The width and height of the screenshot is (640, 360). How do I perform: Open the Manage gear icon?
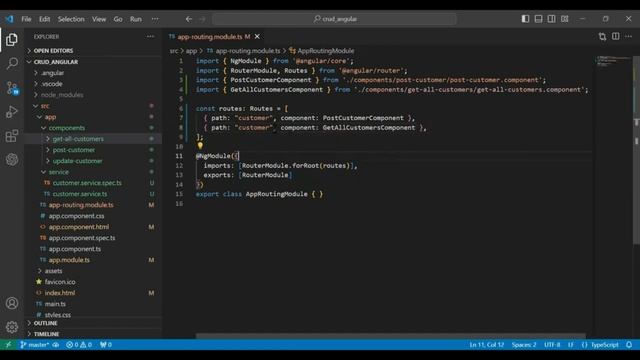coord(12,327)
